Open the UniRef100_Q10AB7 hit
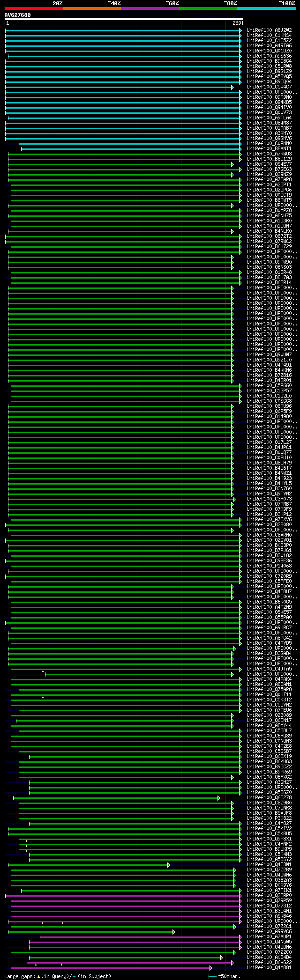The height and width of the screenshot is (980, 300). [x=269, y=128]
